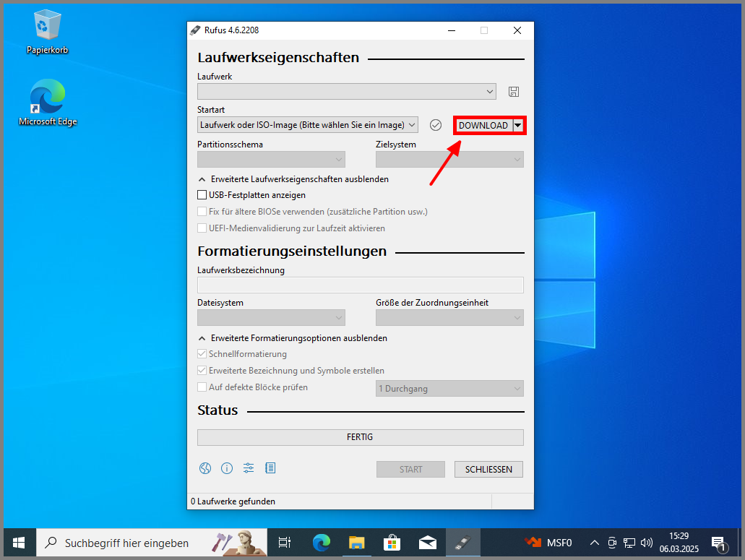Click the FERTIG status progress bar
The height and width of the screenshot is (560, 745).
click(x=360, y=437)
